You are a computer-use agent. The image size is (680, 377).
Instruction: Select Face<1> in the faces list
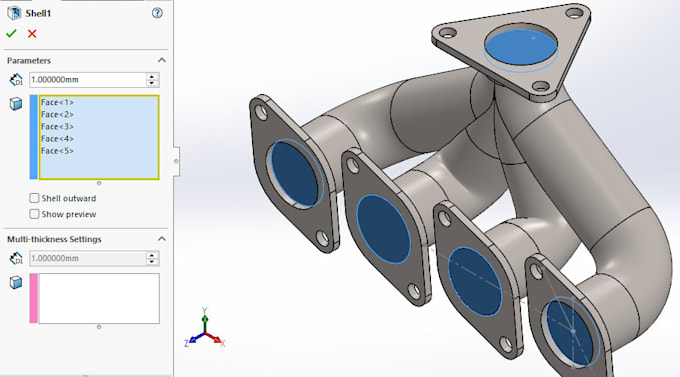pyautogui.click(x=57, y=102)
